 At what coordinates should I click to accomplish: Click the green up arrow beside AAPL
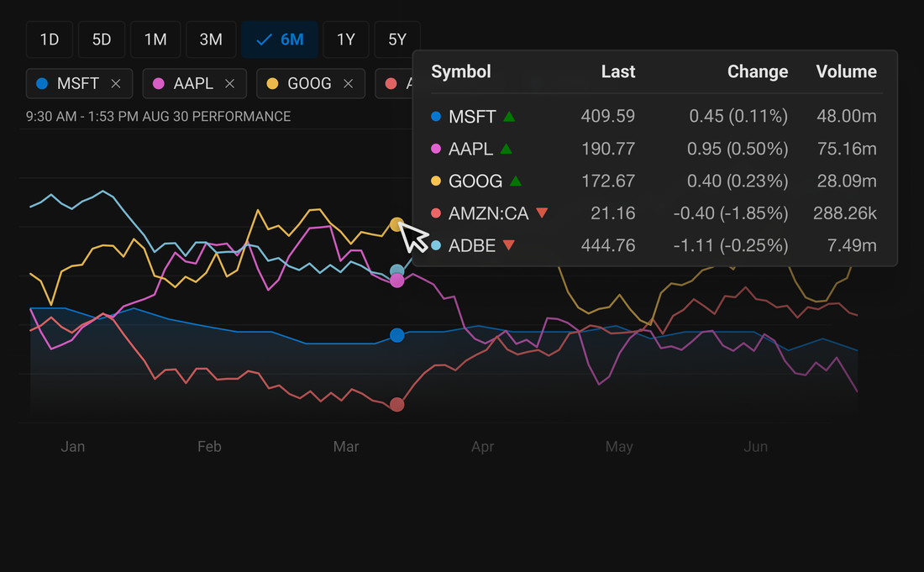[x=506, y=149]
